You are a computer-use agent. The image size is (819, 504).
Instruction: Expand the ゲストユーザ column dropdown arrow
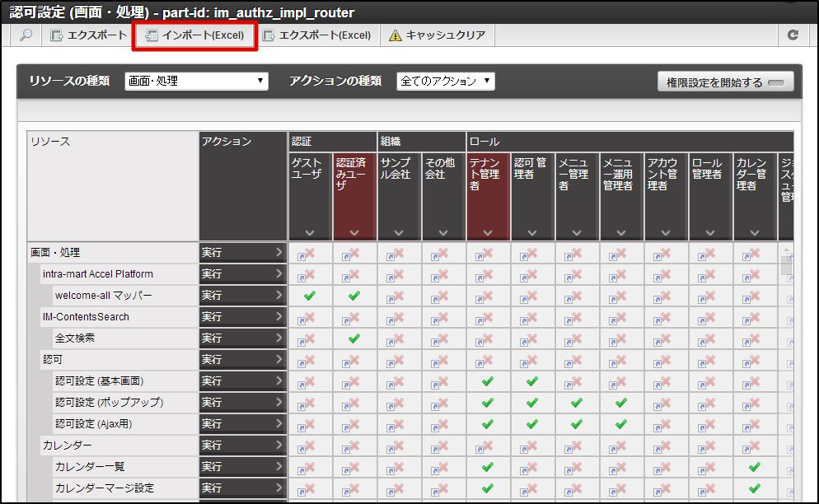[x=309, y=233]
